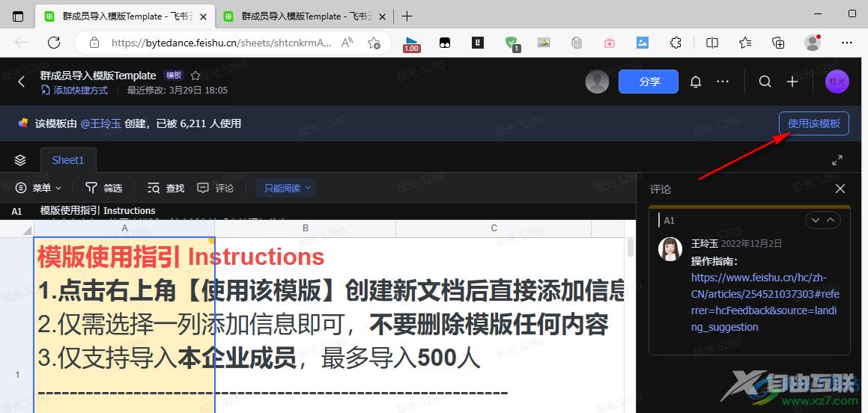Viewport: 868px width, 413px height.
Task: Select column C header
Action: coord(494,228)
